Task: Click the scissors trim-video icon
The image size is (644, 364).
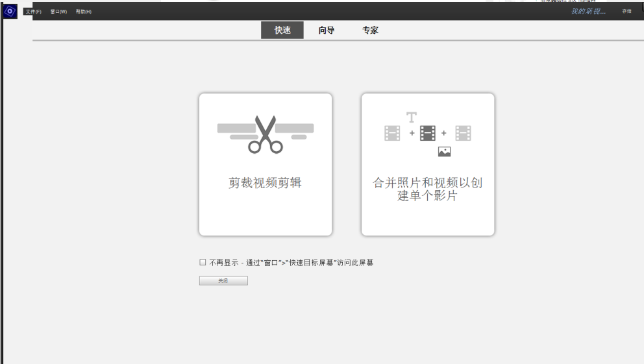Action: point(266,134)
